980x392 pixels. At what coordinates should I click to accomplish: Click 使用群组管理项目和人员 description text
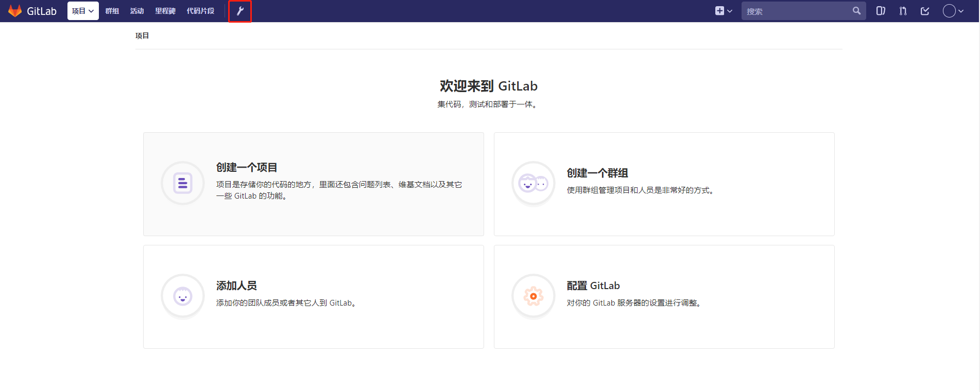point(641,190)
